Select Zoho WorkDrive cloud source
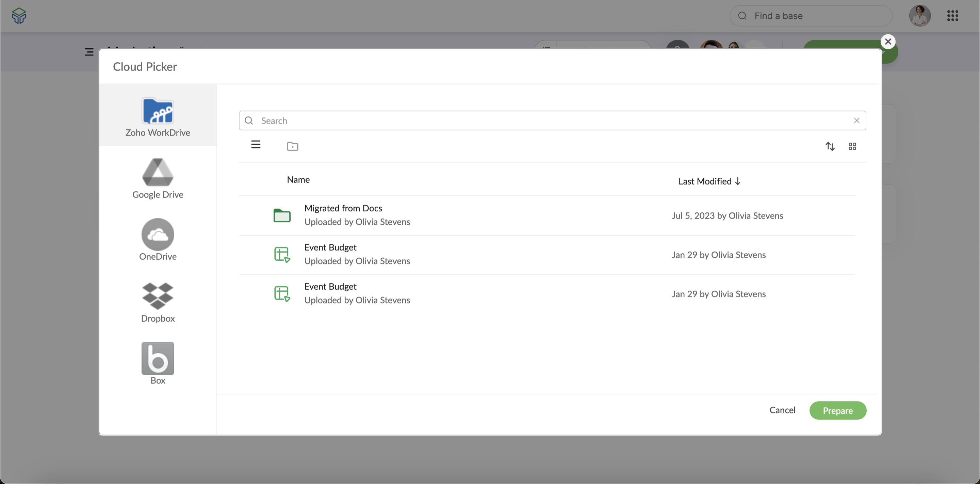The image size is (980, 484). 158,116
